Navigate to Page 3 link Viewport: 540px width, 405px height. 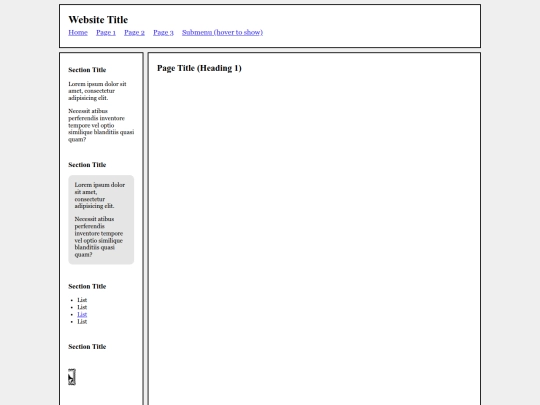[163, 32]
